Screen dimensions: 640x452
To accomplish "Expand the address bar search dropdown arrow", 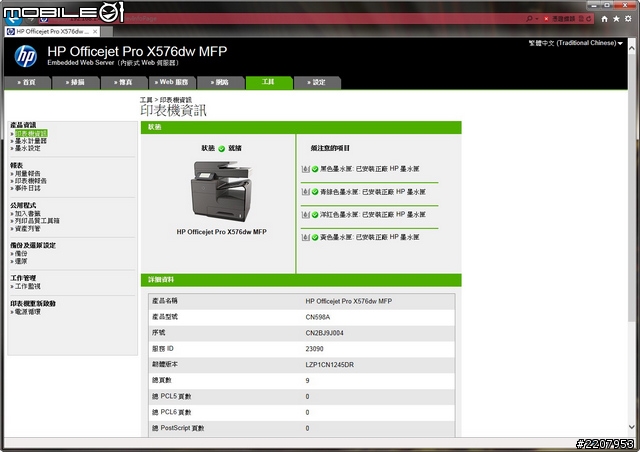I will pos(537,19).
